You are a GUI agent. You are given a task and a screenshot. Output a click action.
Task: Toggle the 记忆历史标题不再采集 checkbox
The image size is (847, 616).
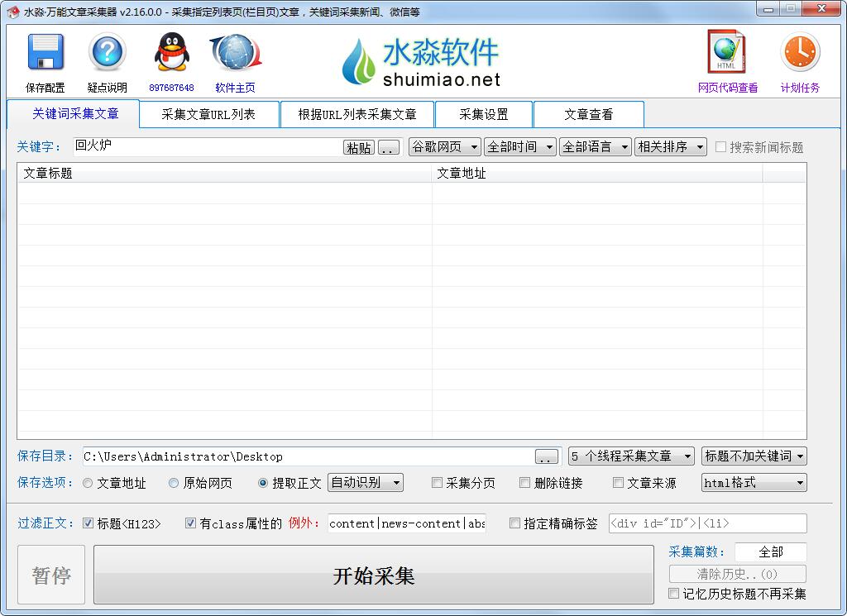[x=674, y=594]
